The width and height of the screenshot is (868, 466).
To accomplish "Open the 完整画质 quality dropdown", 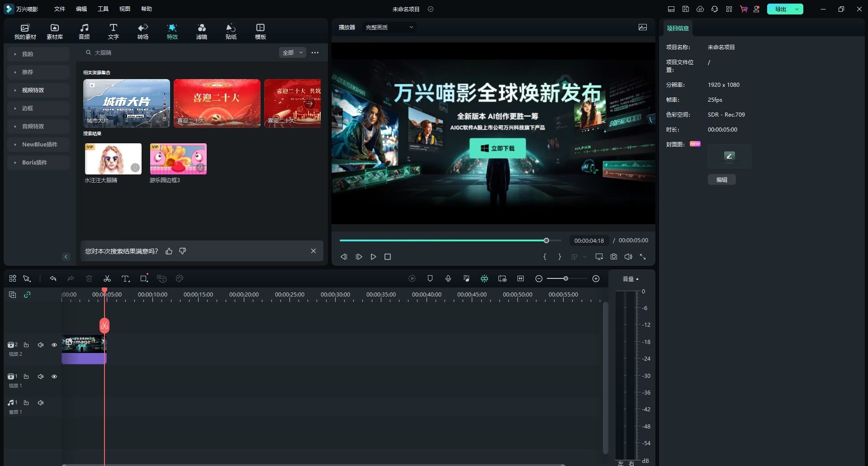I will [x=389, y=28].
